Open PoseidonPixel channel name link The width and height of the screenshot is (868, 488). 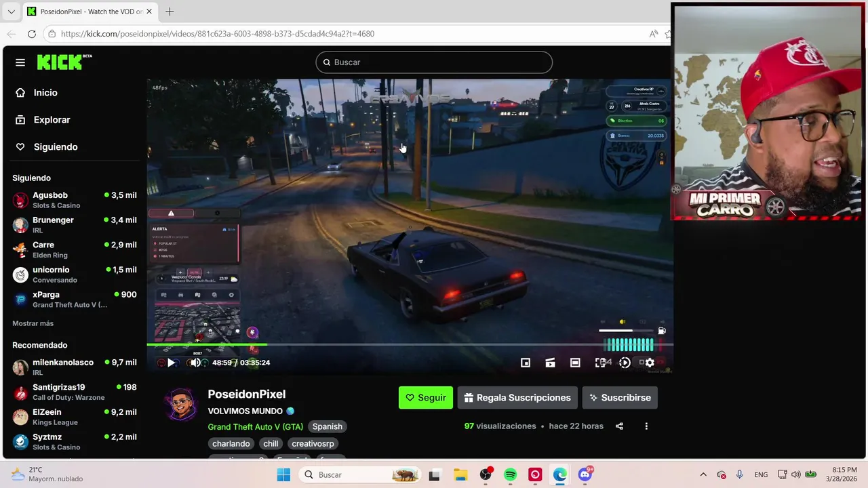(x=246, y=394)
